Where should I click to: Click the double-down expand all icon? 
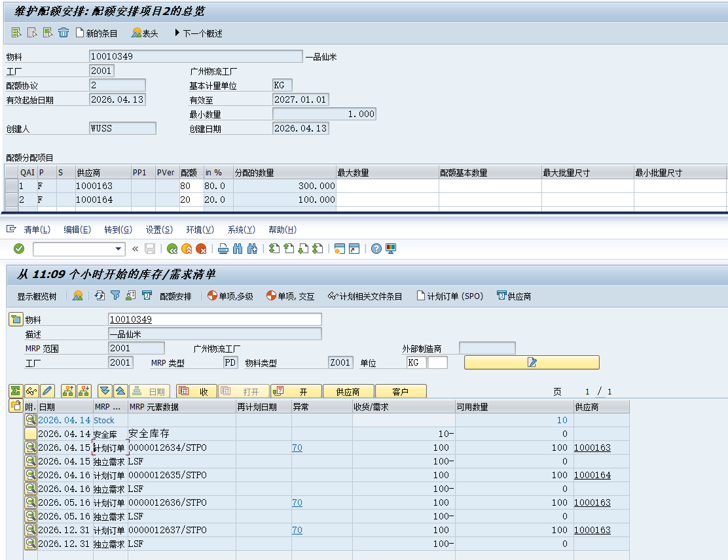(x=105, y=391)
